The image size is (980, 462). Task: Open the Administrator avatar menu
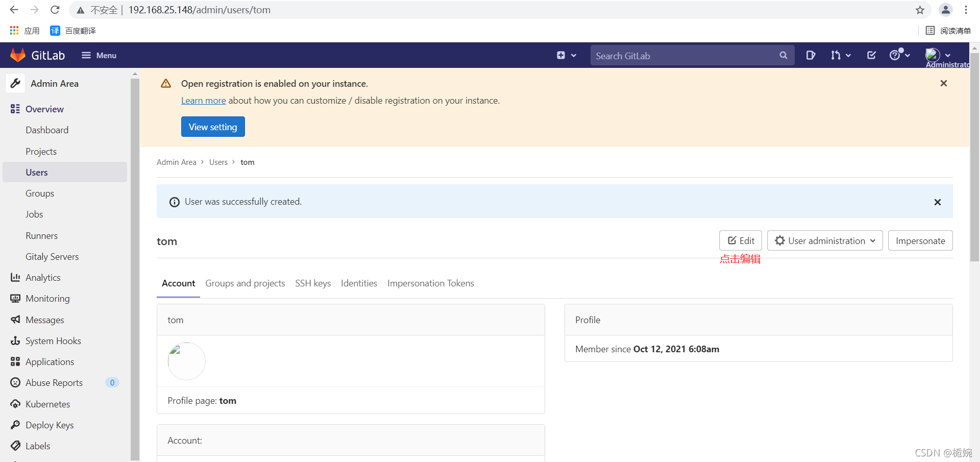point(938,55)
